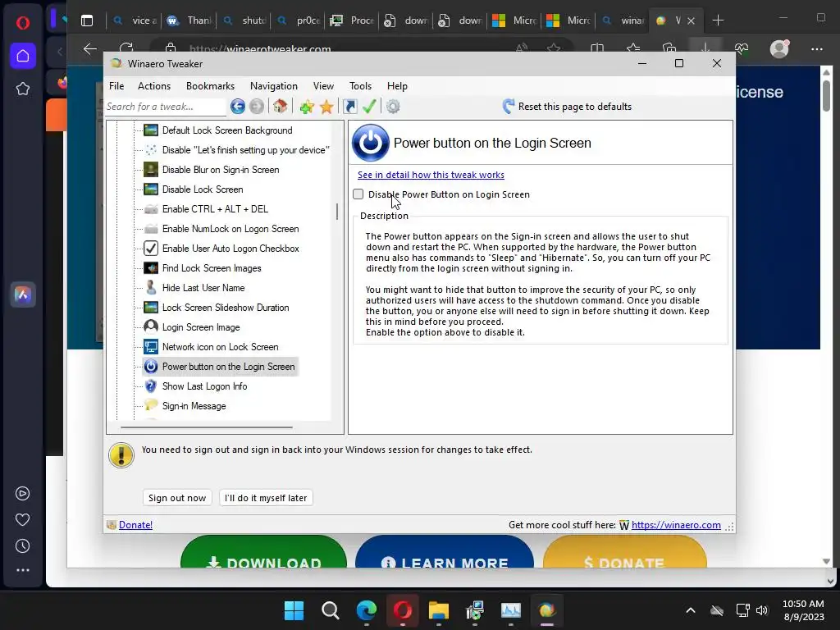Open Opera sidebar player icon
Image resolution: width=840 pixels, height=630 pixels.
[22, 493]
